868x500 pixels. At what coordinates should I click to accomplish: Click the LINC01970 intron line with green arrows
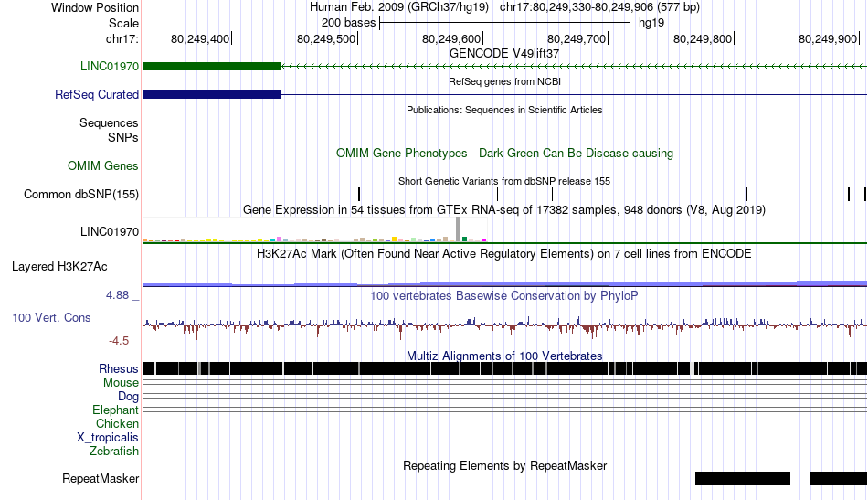(x=574, y=67)
